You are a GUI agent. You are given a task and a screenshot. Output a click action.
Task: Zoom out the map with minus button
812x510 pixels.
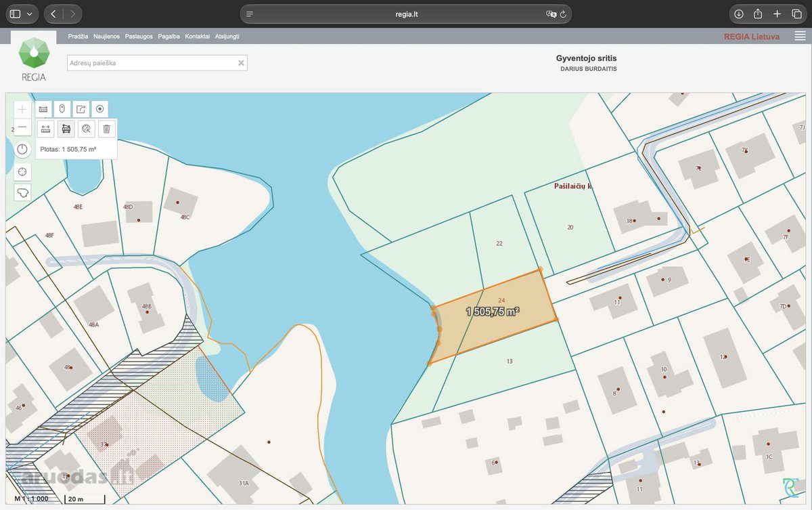23,127
